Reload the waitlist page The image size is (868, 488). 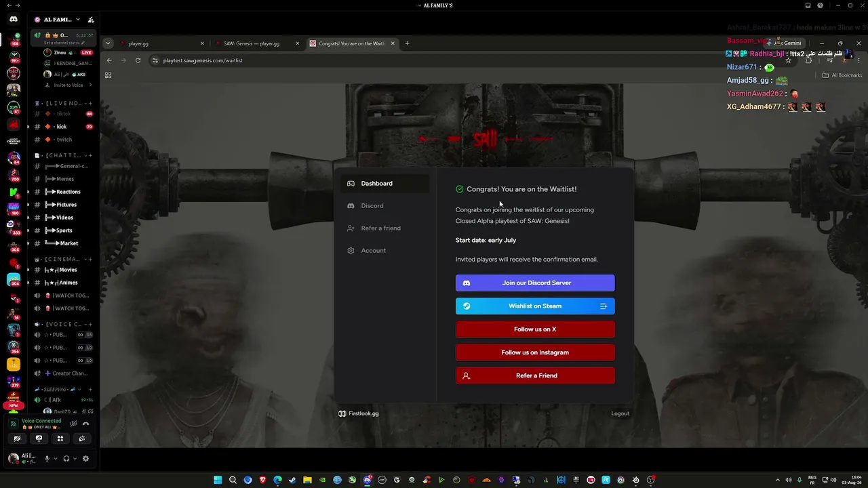tap(138, 60)
